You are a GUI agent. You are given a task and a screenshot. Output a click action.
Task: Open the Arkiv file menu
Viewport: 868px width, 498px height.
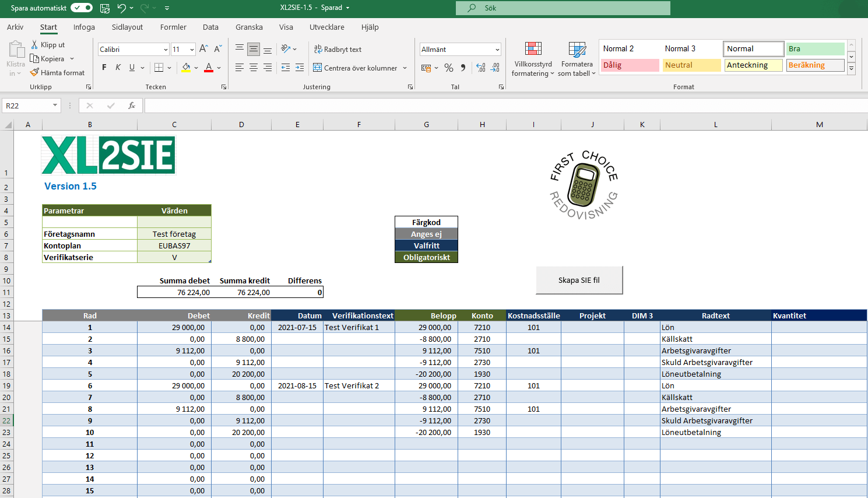pos(15,27)
